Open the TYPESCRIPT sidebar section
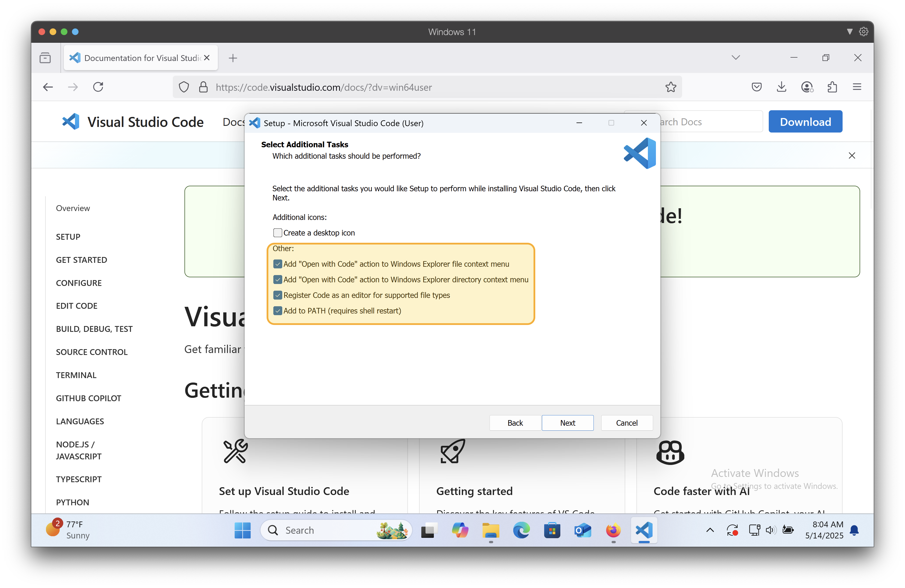905x588 pixels. (79, 479)
